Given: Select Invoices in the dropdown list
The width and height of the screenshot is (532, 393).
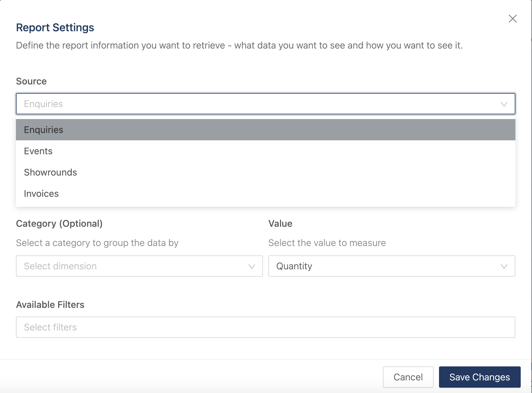Looking at the screenshot, I should (x=266, y=194).
